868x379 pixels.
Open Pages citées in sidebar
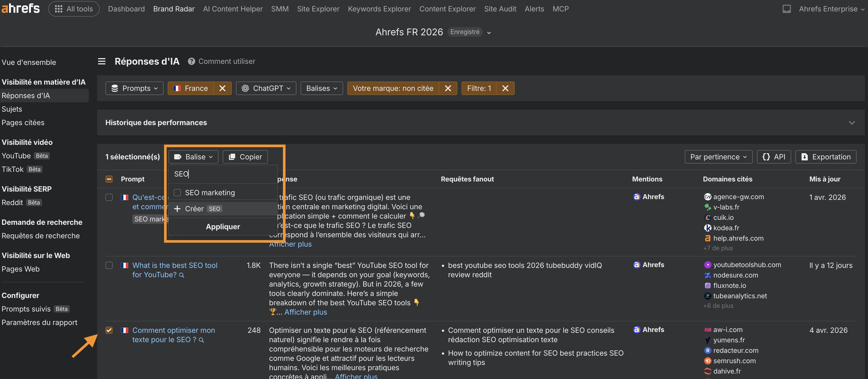coord(23,123)
